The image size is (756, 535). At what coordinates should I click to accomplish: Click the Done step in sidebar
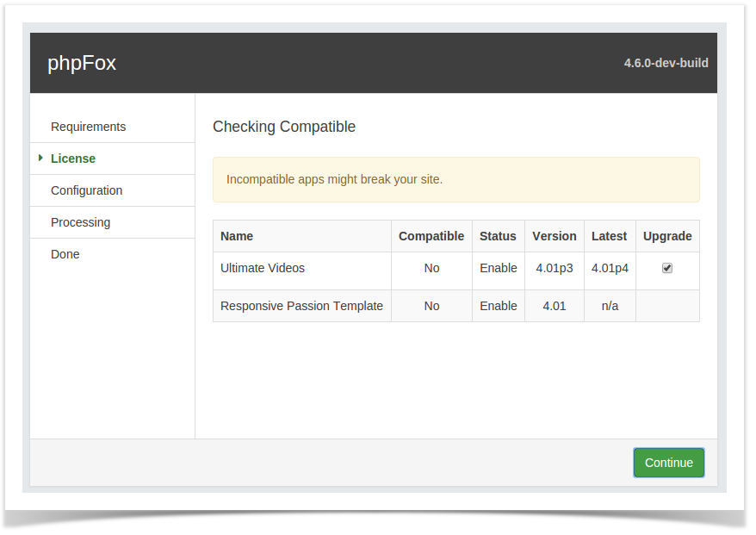[65, 254]
